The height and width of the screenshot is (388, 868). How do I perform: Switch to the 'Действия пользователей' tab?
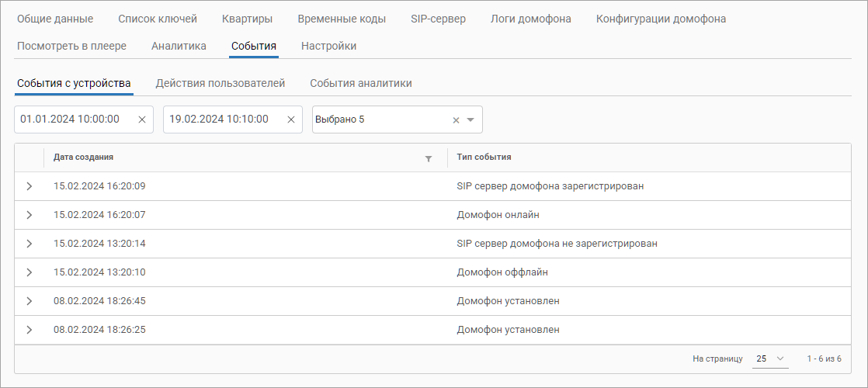pos(220,83)
